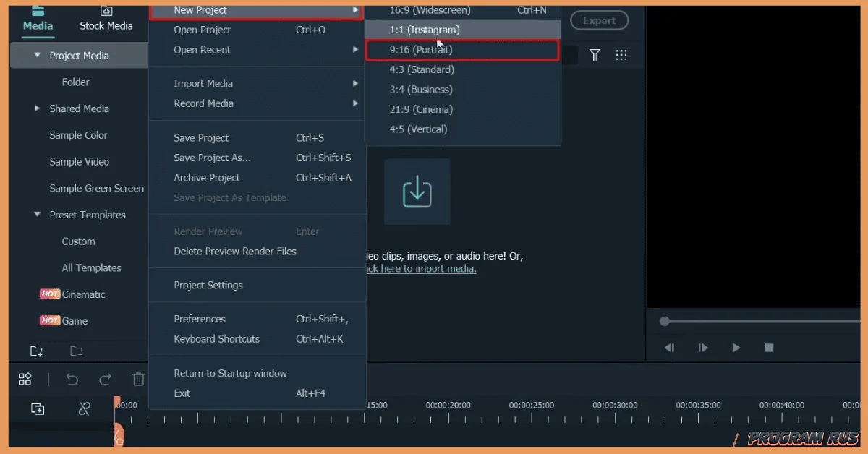Click the filter funnel icon
Screen dimensions: 868x454
pyautogui.click(x=595, y=55)
